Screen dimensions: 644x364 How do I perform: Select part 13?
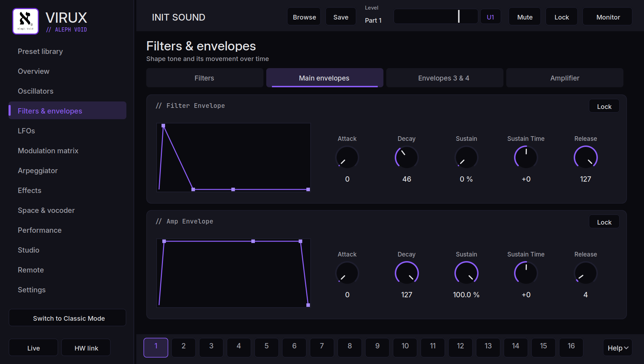click(x=488, y=347)
